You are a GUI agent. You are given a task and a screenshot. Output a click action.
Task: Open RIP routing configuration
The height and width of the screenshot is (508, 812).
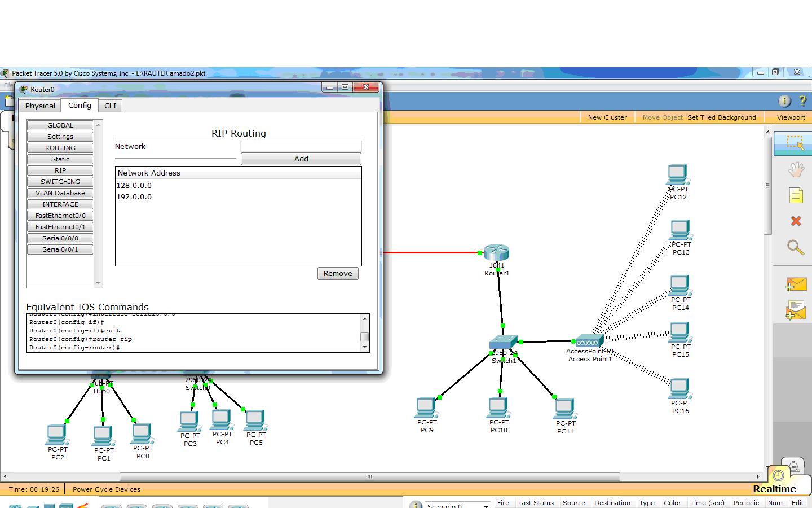pos(60,170)
